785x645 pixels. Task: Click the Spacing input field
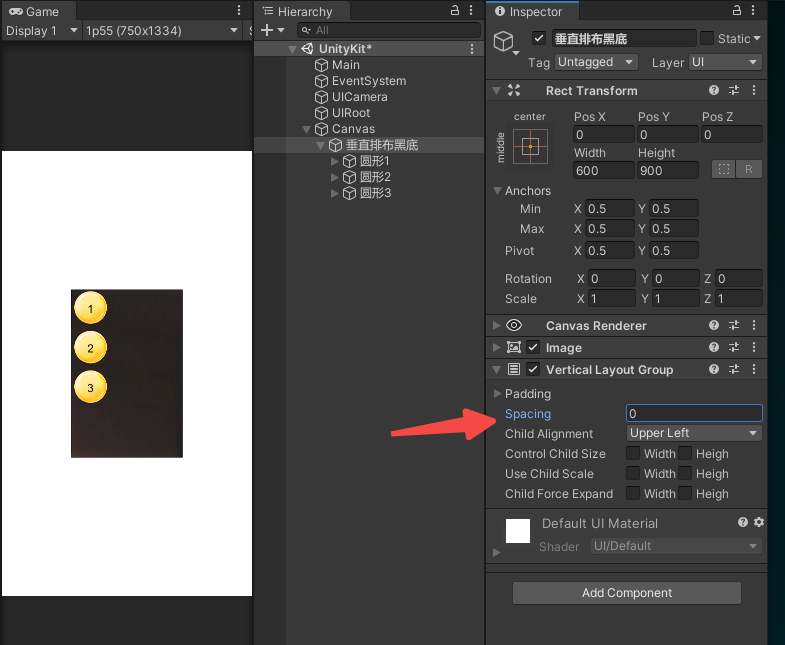694,413
